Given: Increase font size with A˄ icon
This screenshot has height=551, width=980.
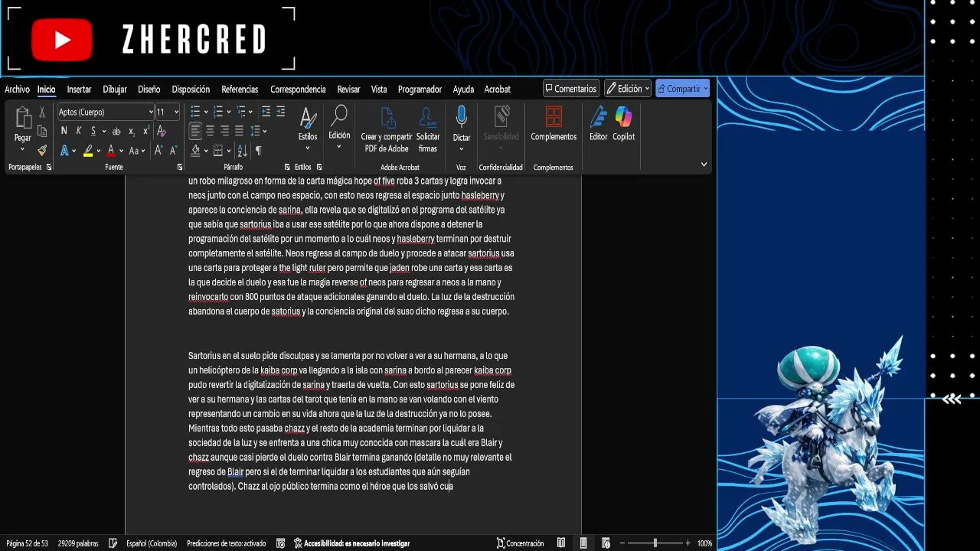Looking at the screenshot, I should (158, 151).
